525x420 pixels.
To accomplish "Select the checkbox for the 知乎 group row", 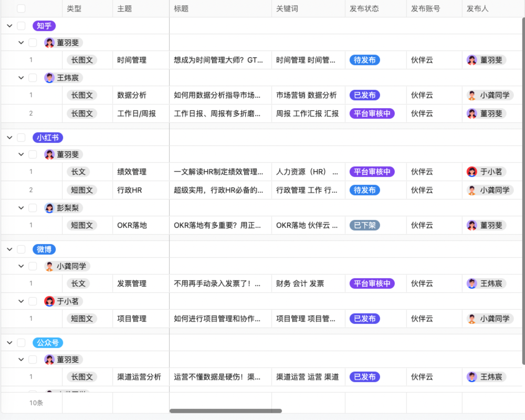I will (x=21, y=25).
